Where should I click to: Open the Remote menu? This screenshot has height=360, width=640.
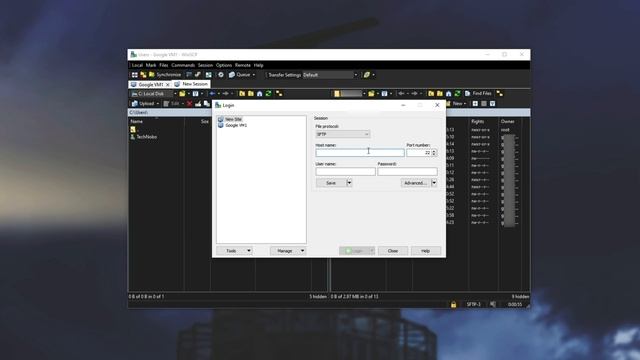(242, 65)
